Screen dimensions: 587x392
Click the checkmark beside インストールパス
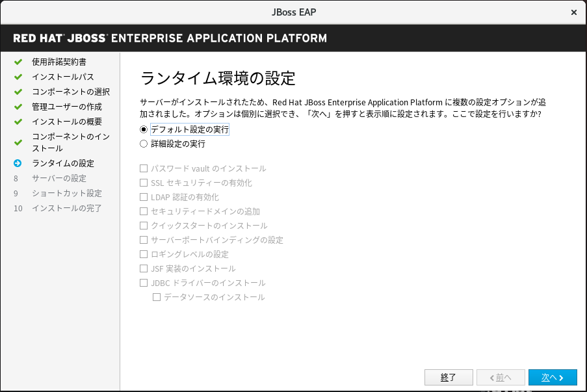pyautogui.click(x=18, y=77)
